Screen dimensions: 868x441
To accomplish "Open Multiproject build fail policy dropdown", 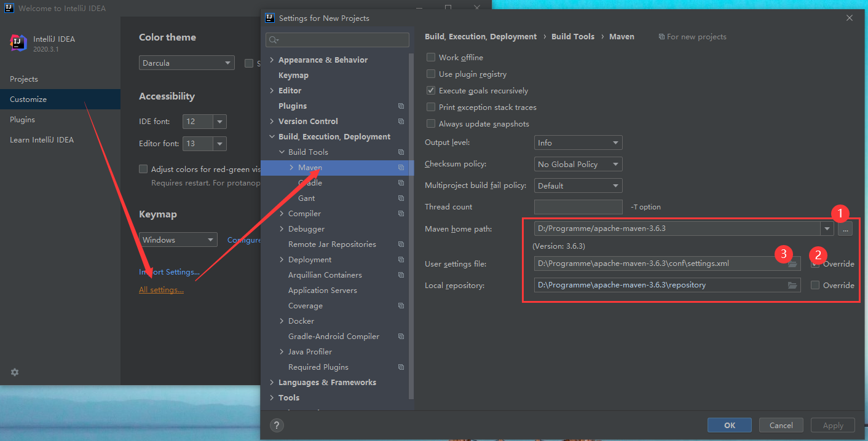I will [578, 185].
